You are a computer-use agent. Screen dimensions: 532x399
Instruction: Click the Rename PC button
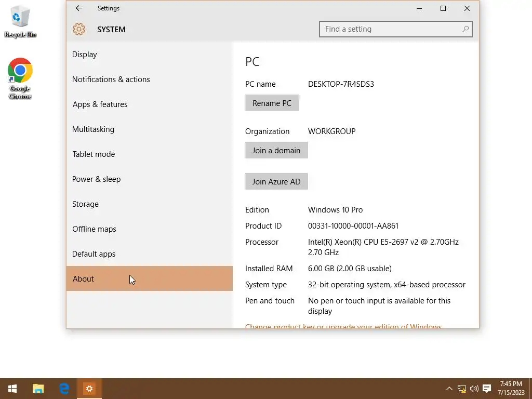pyautogui.click(x=272, y=103)
